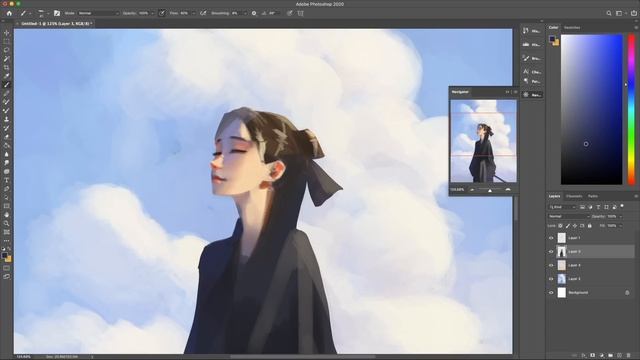
Task: Switch to the Swatches tab
Action: (x=572, y=28)
